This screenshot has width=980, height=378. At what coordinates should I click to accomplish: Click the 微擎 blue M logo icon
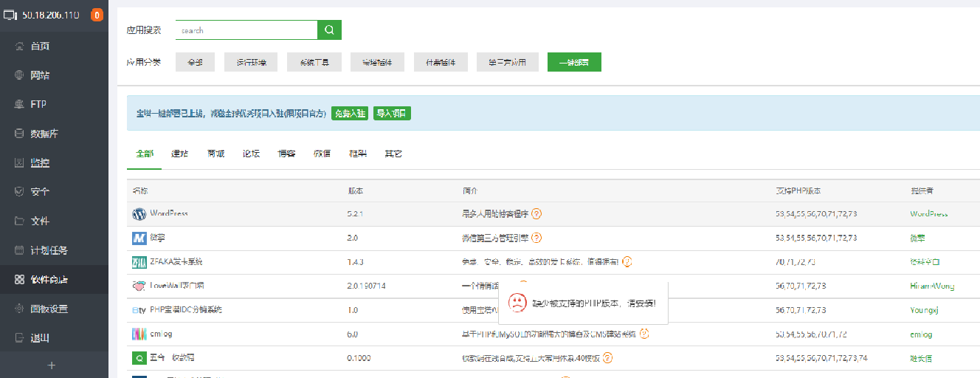pyautogui.click(x=139, y=238)
